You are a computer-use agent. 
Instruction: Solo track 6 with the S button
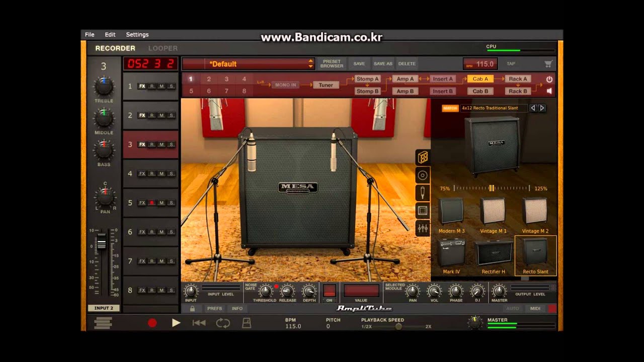(171, 232)
